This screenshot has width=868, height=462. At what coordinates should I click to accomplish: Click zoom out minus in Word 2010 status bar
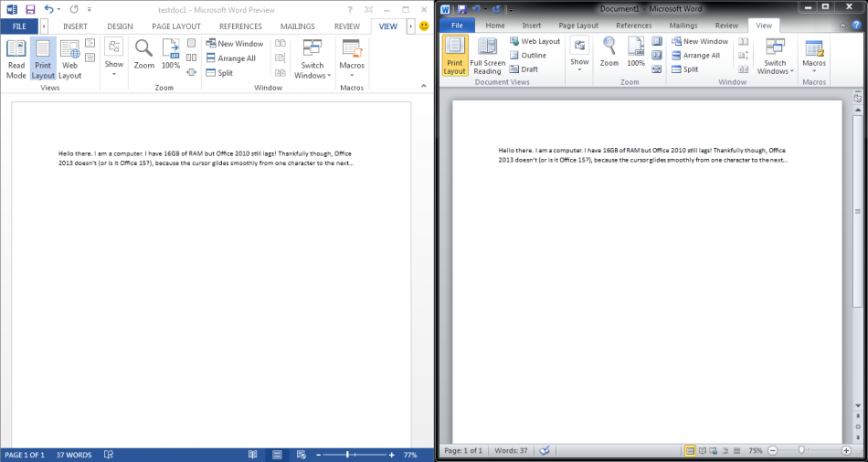(x=773, y=451)
